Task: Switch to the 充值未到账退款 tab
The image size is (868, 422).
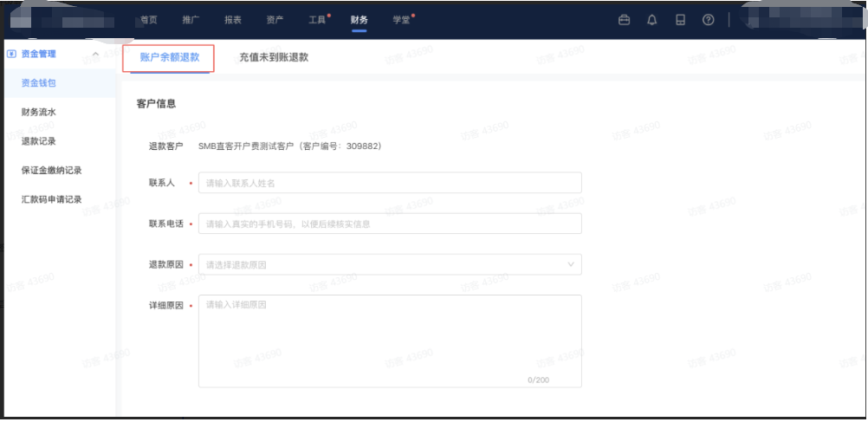Action: pyautogui.click(x=274, y=58)
